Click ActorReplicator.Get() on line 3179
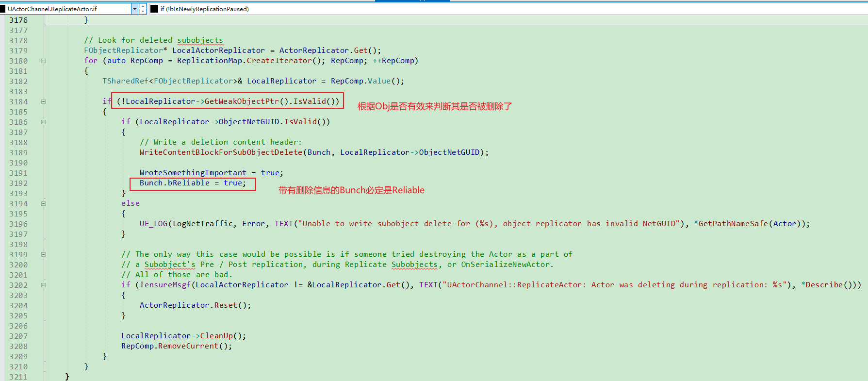 click(x=328, y=50)
